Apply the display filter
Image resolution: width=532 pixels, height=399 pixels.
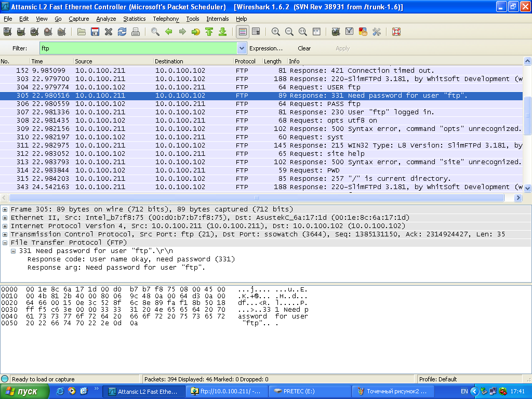pyautogui.click(x=343, y=48)
